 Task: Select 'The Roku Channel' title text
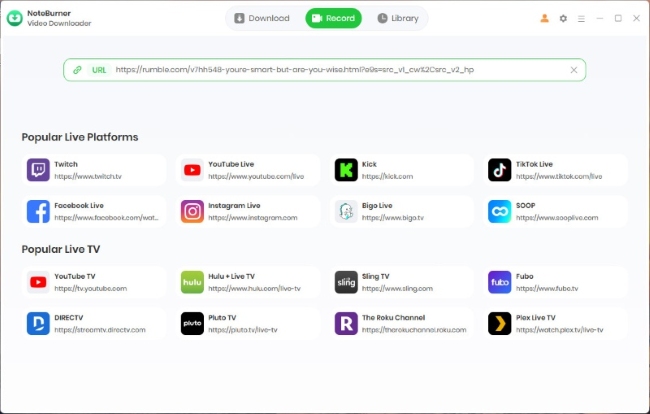(393, 318)
